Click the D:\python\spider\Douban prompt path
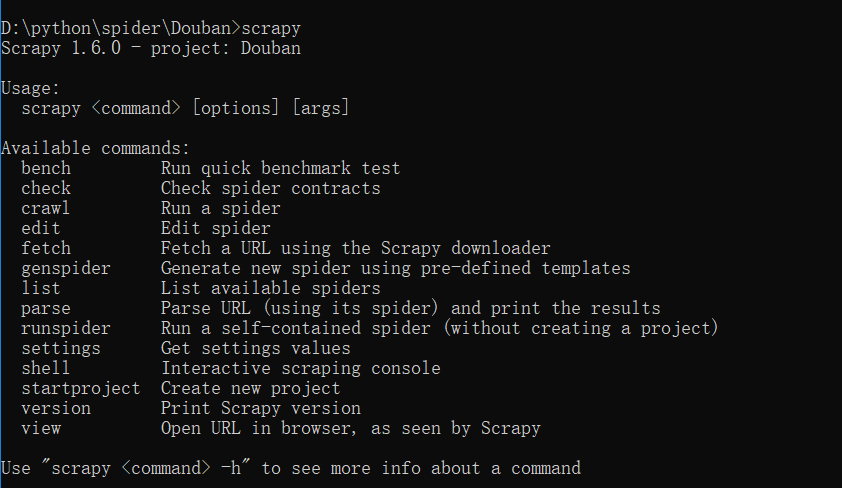Viewport: 842px width, 488px height. pos(120,28)
